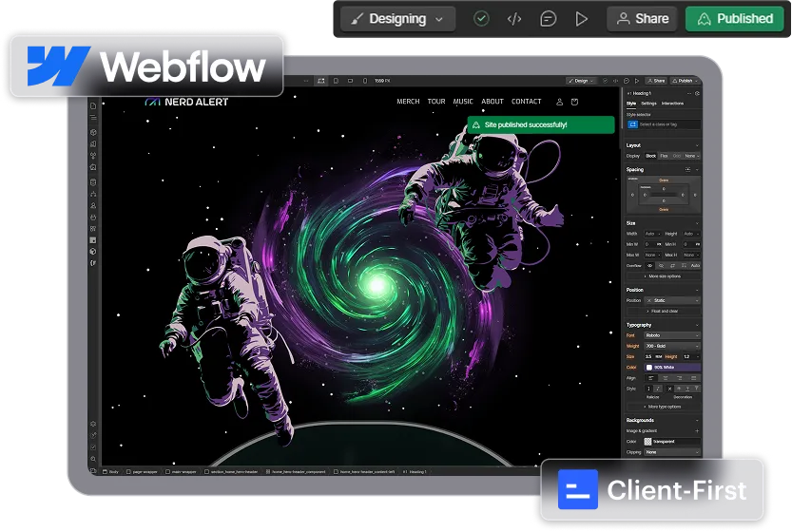Justify the text
Screen dimensions: 792x532
click(x=693, y=378)
